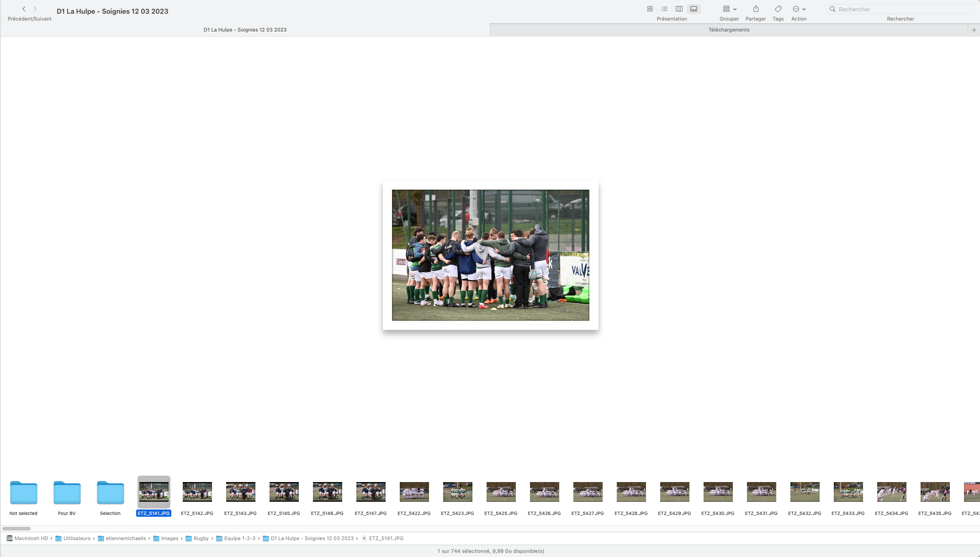Open the Pour BV folder

pos(67,493)
